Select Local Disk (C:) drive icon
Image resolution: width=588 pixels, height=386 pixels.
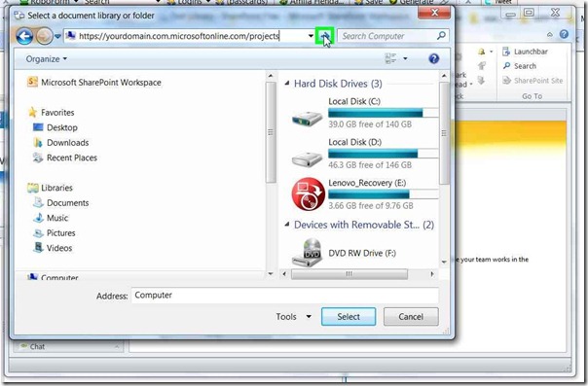click(x=307, y=119)
